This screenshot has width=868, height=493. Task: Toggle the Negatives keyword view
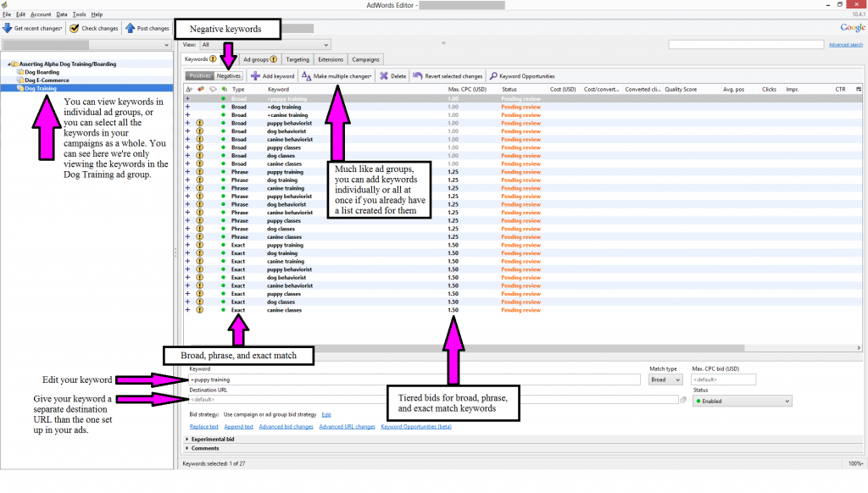coord(229,75)
